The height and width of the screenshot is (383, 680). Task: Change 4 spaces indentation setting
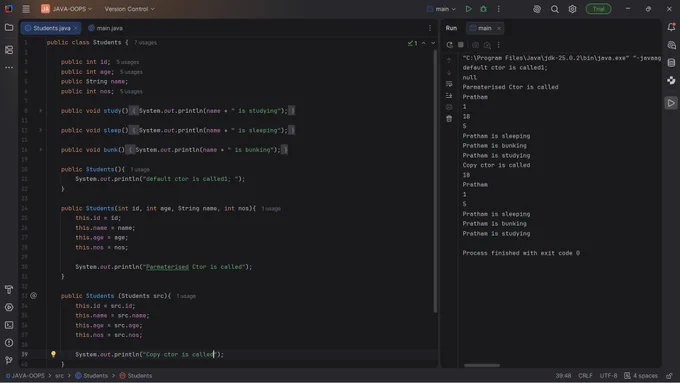coord(641,376)
